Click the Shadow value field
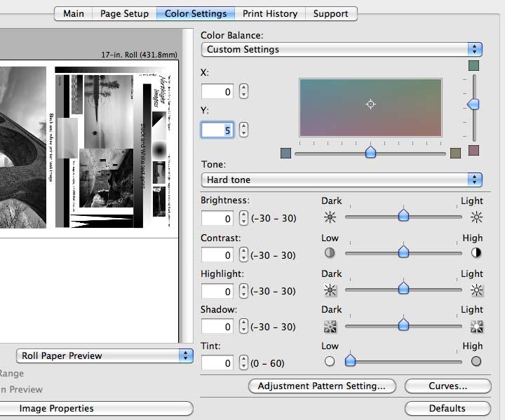The width and height of the screenshot is (505, 420). 217,327
